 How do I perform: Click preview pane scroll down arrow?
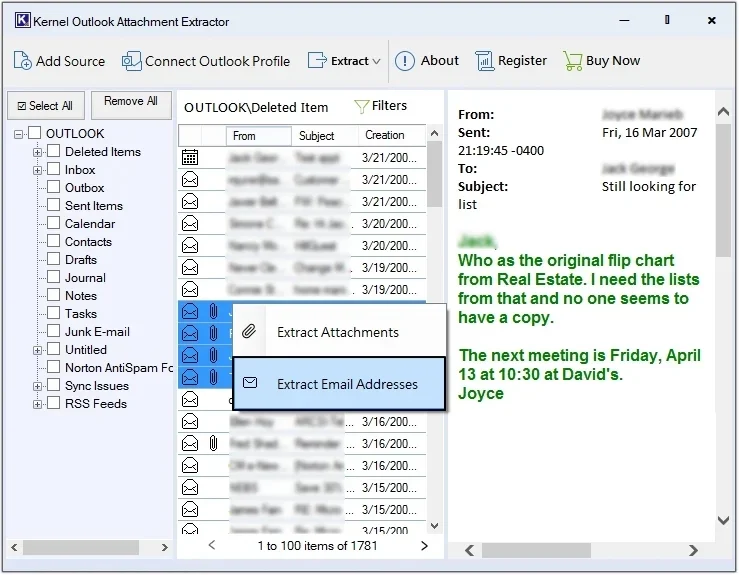coord(723,520)
